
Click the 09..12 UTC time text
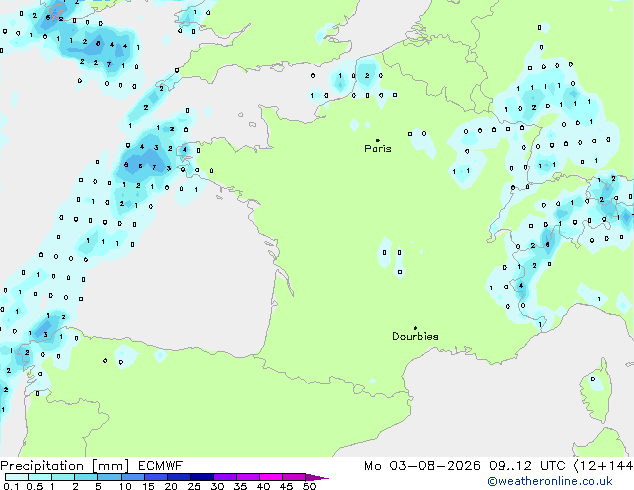tap(527, 466)
